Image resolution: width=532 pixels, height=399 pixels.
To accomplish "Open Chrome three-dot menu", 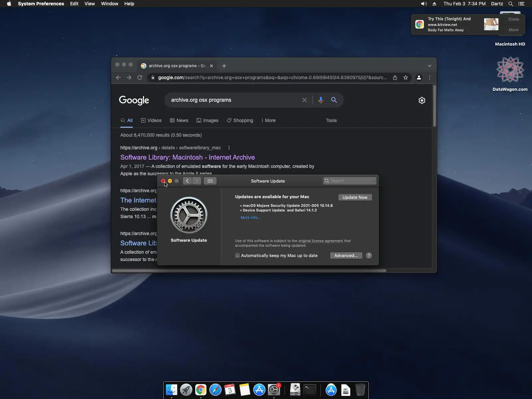I will click(430, 77).
